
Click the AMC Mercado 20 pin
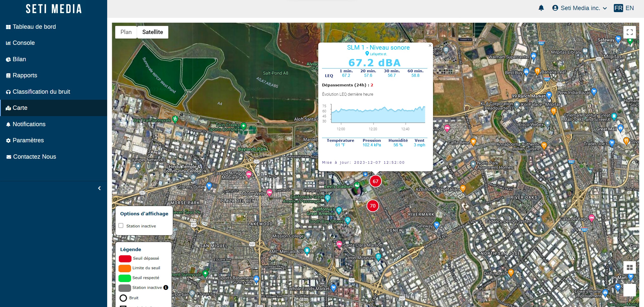307,251
